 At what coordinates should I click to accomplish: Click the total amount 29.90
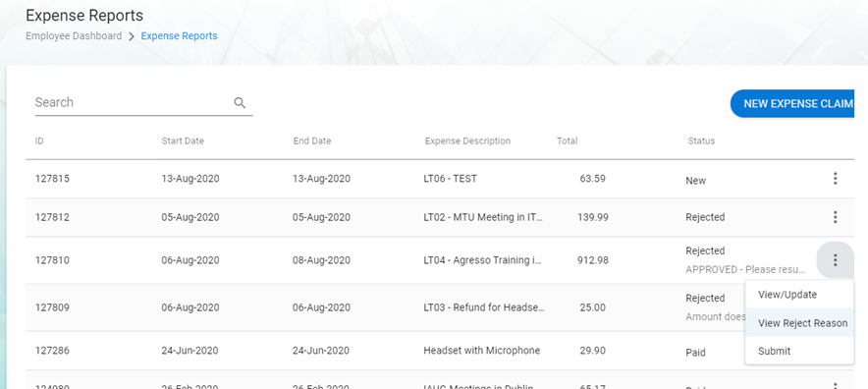pos(592,351)
